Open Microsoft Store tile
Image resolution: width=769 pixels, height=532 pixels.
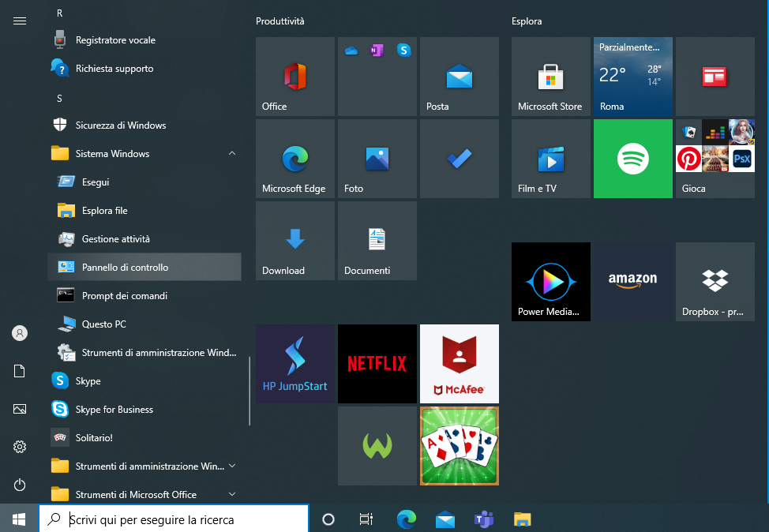[x=551, y=77]
